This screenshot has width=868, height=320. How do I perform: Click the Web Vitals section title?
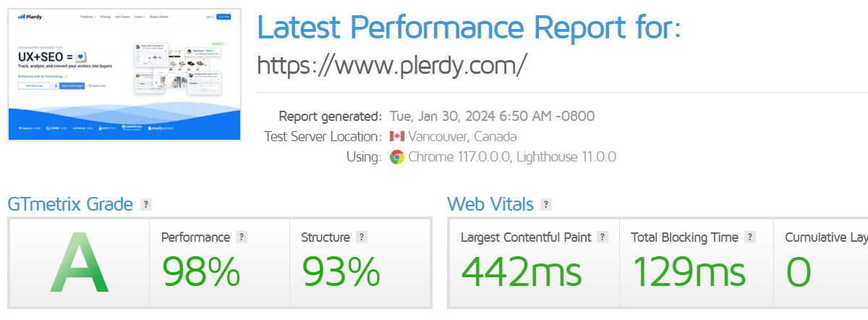pyautogui.click(x=490, y=205)
